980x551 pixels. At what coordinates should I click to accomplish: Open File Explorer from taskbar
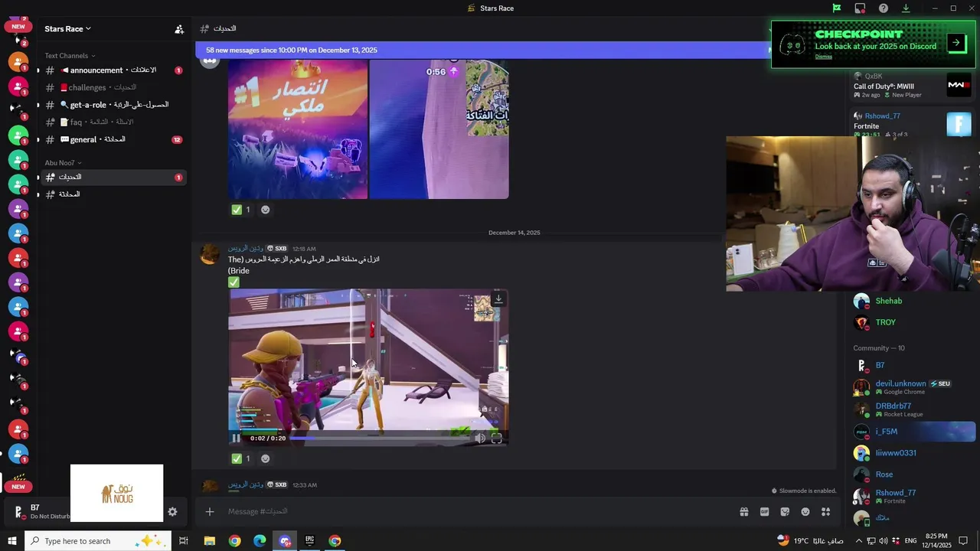click(x=210, y=541)
